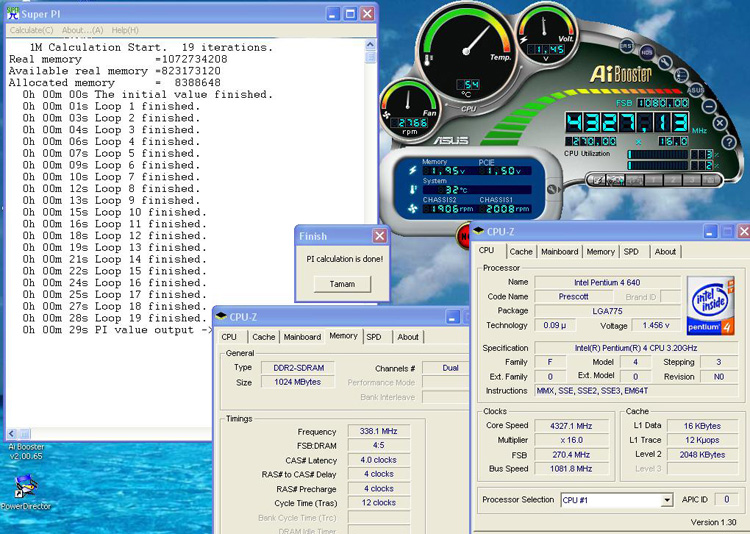Click Super PI vertical scrollbar up arrow

370,45
